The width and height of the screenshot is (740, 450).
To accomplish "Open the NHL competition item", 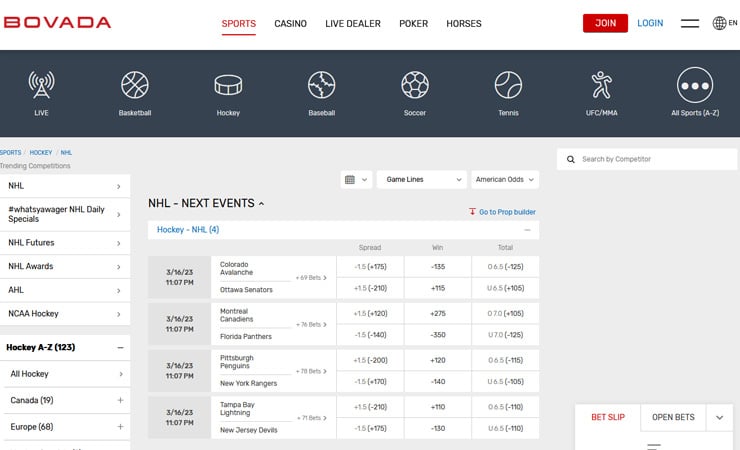I will [x=65, y=186].
